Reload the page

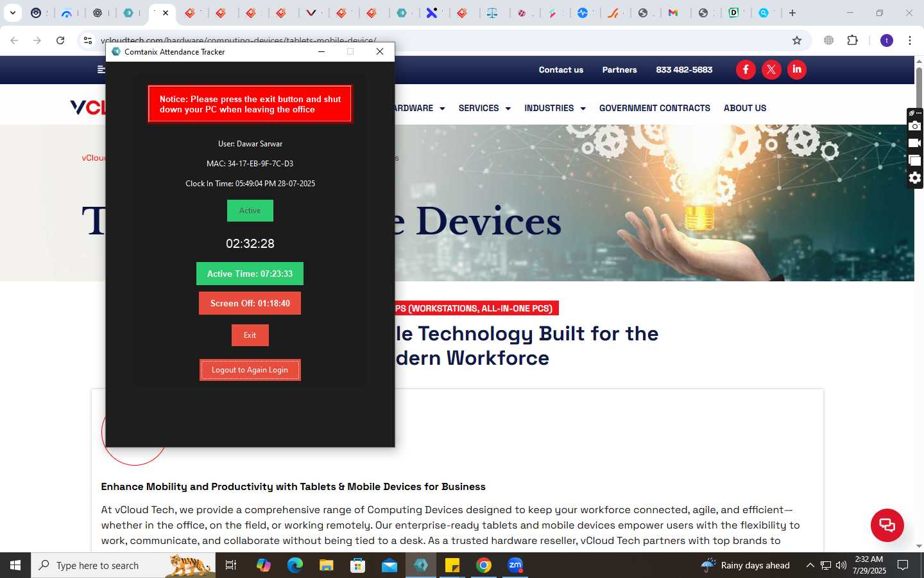point(60,40)
